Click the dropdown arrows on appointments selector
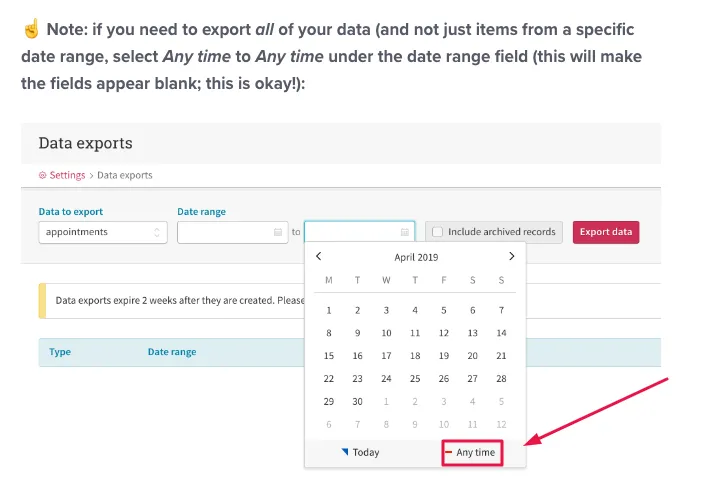The height and width of the screenshot is (487, 713). 157,232
